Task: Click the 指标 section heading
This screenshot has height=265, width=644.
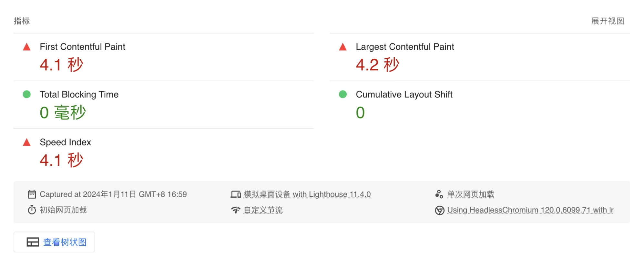Action: tap(22, 21)
